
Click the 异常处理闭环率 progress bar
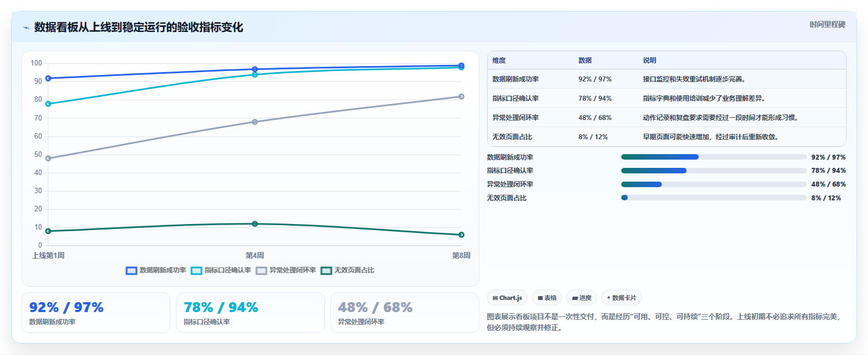pyautogui.click(x=714, y=184)
